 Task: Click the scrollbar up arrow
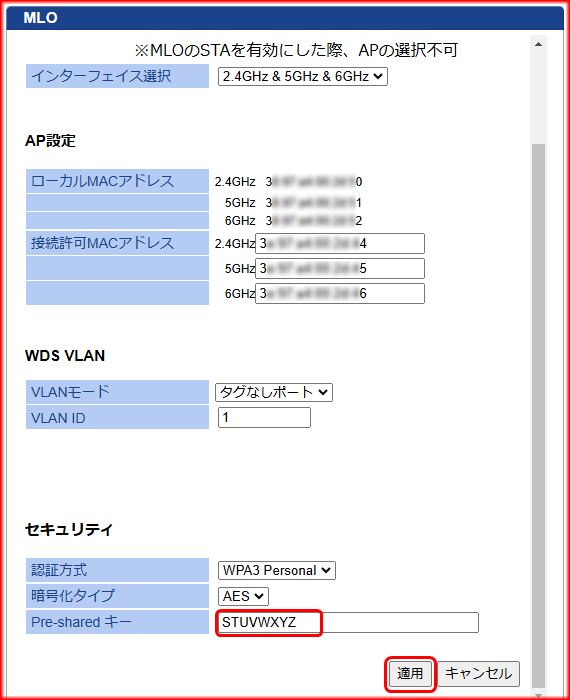coord(539,44)
